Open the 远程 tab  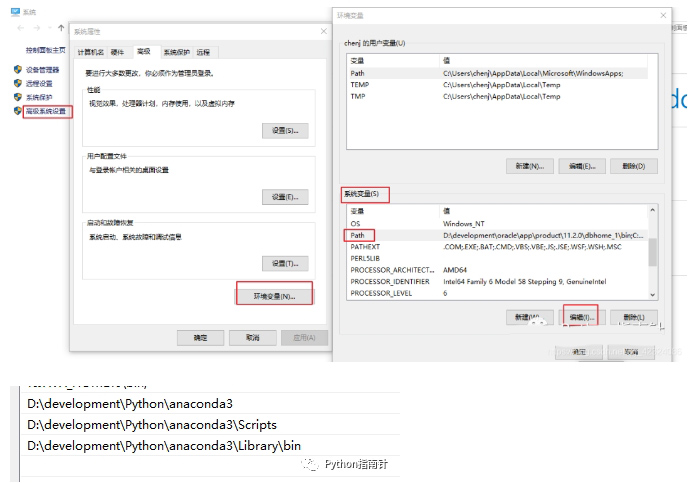(203, 51)
